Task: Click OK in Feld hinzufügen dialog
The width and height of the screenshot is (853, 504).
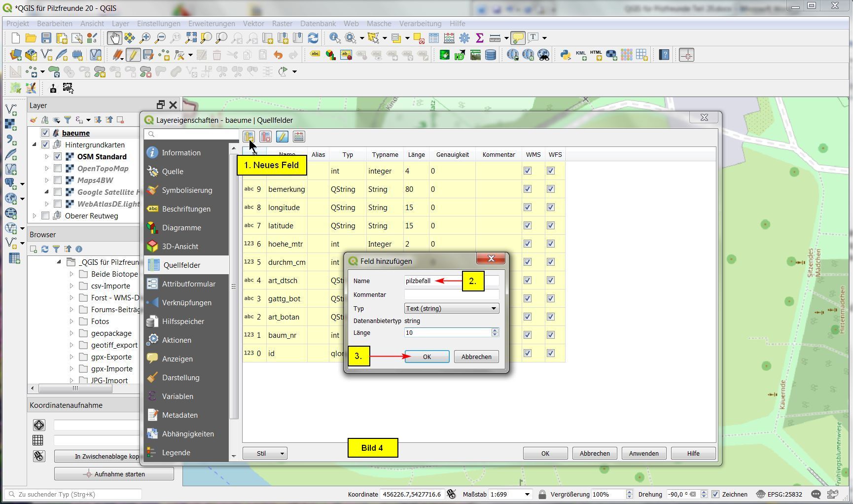Action: [x=426, y=357]
